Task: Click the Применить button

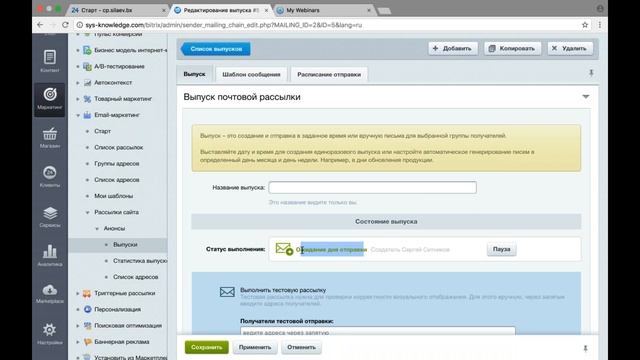Action: (x=255, y=347)
